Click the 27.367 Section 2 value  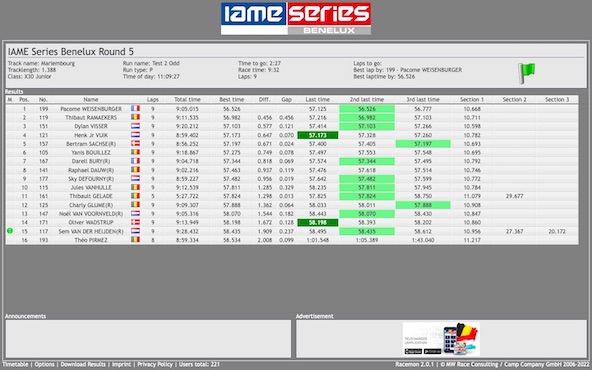pos(514,231)
